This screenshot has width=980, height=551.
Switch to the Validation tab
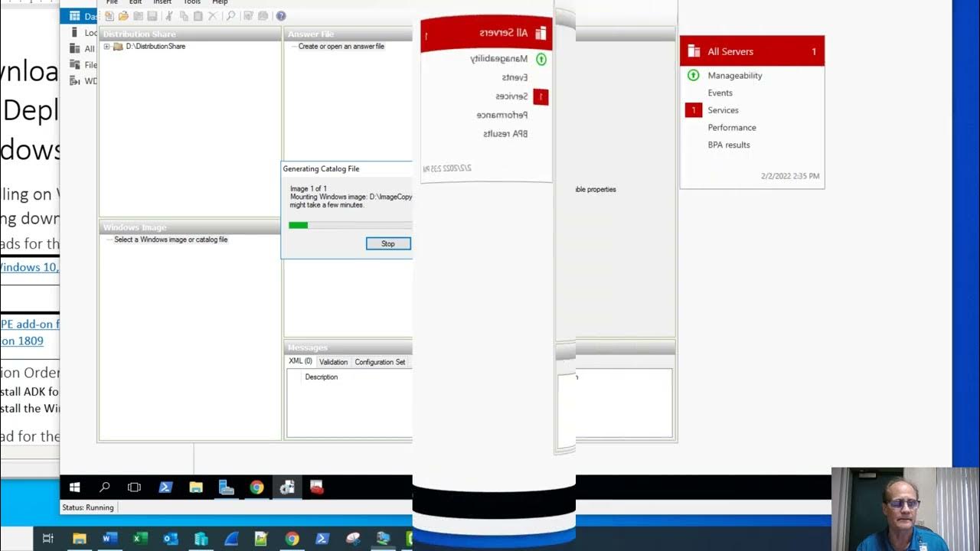333,362
